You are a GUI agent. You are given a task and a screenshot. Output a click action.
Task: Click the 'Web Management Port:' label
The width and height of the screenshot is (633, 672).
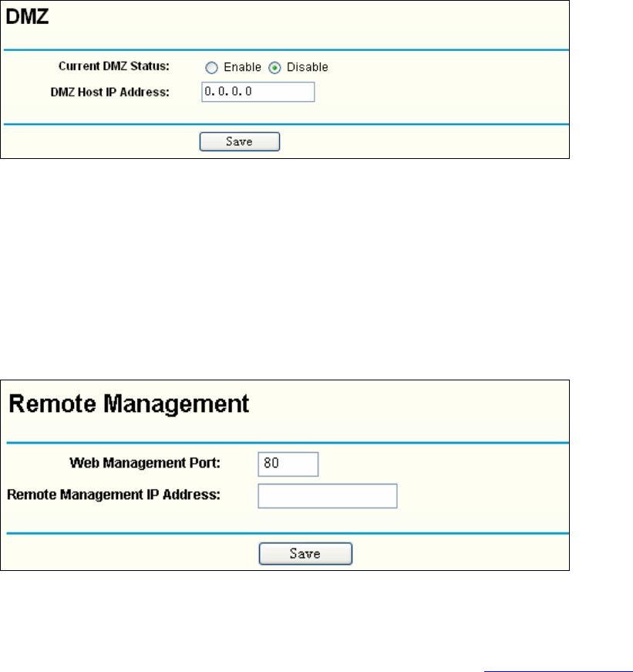click(145, 463)
